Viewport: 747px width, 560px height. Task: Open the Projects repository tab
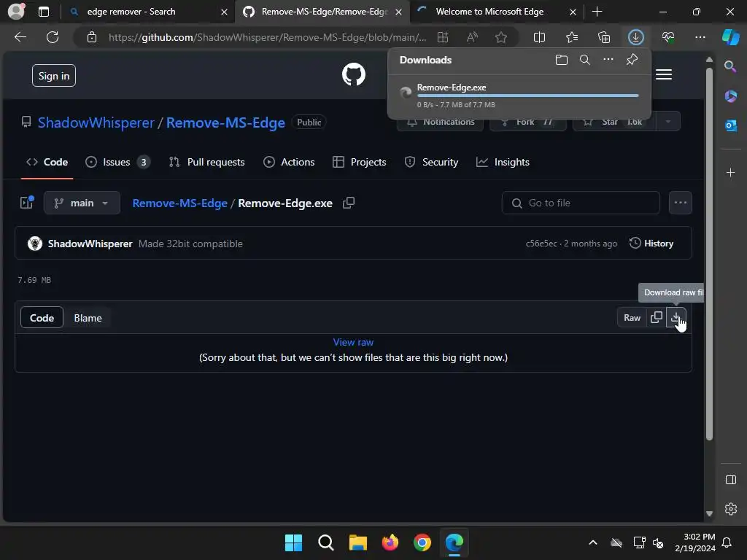(x=359, y=163)
